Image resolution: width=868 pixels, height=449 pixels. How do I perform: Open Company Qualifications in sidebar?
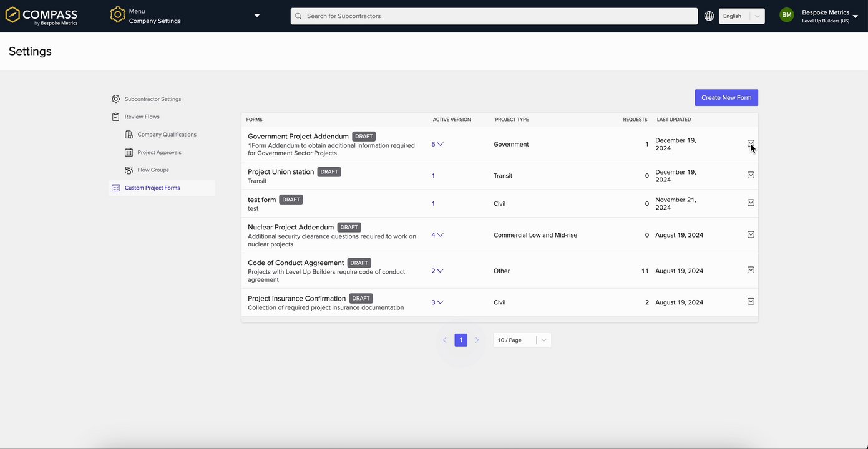(x=167, y=135)
